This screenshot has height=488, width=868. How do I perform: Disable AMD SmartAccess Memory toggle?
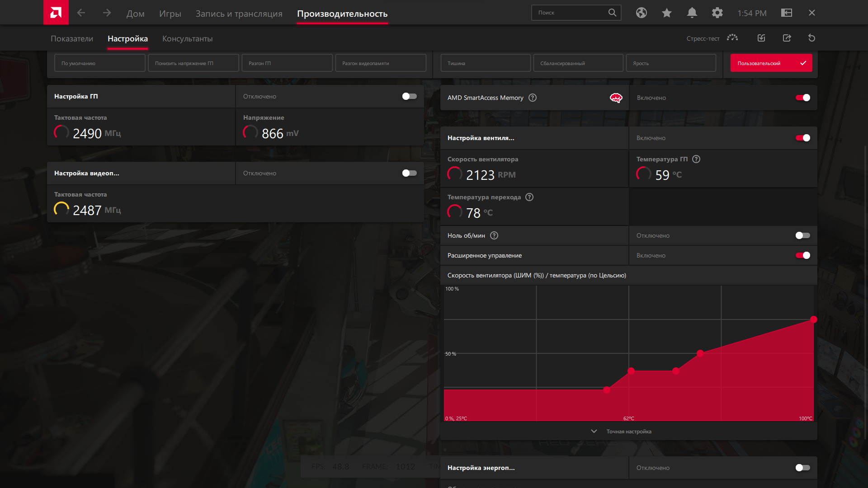coord(802,98)
